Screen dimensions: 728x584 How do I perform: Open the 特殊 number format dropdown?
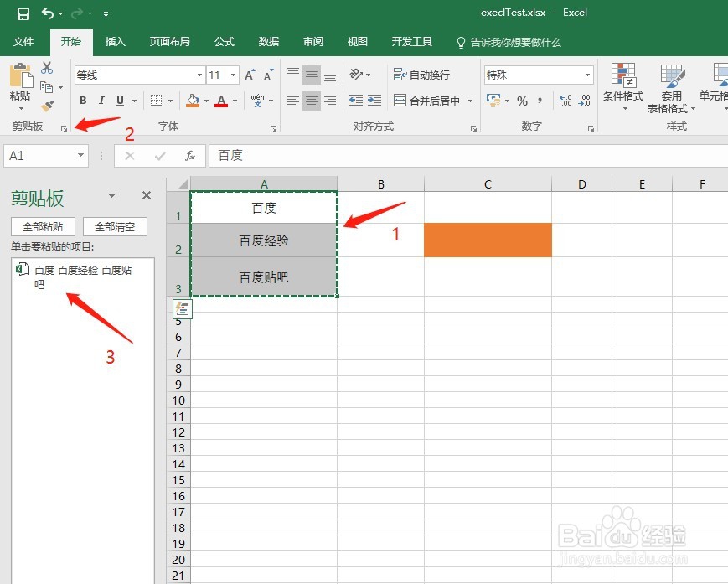coord(587,75)
